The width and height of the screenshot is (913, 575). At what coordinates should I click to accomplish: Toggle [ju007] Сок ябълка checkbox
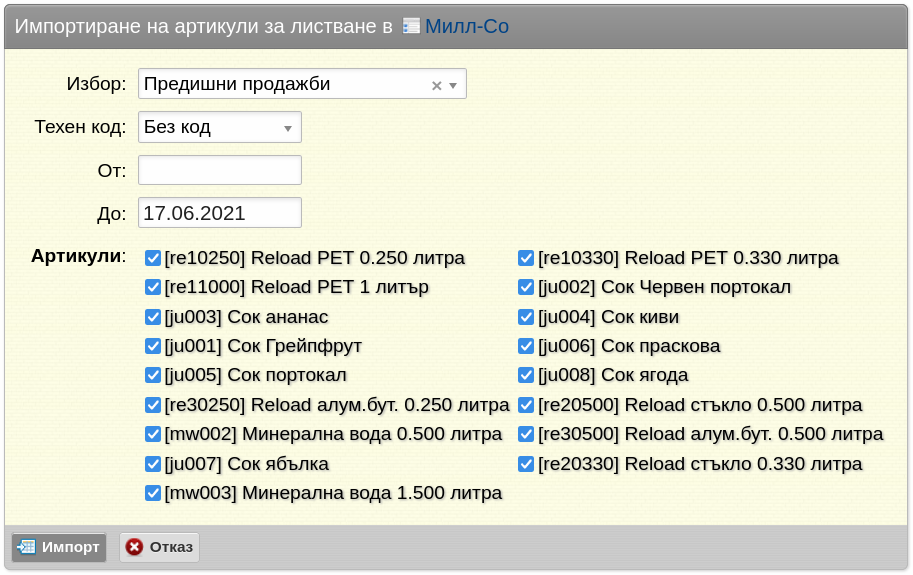[x=153, y=464]
